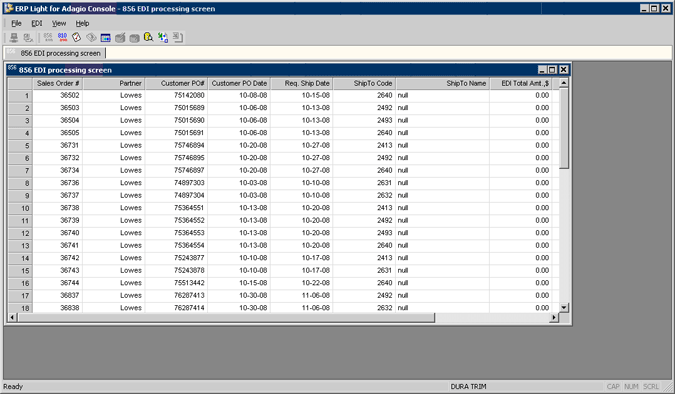Click customer PO 75142080 cell
The height and width of the screenshot is (394, 675).
(176, 95)
